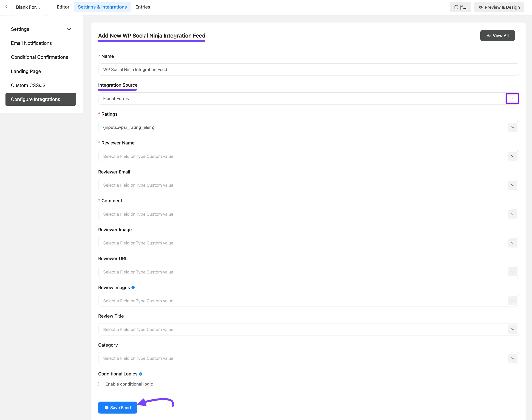Open Custom CSS/JS settings
The image size is (532, 420).
(28, 85)
